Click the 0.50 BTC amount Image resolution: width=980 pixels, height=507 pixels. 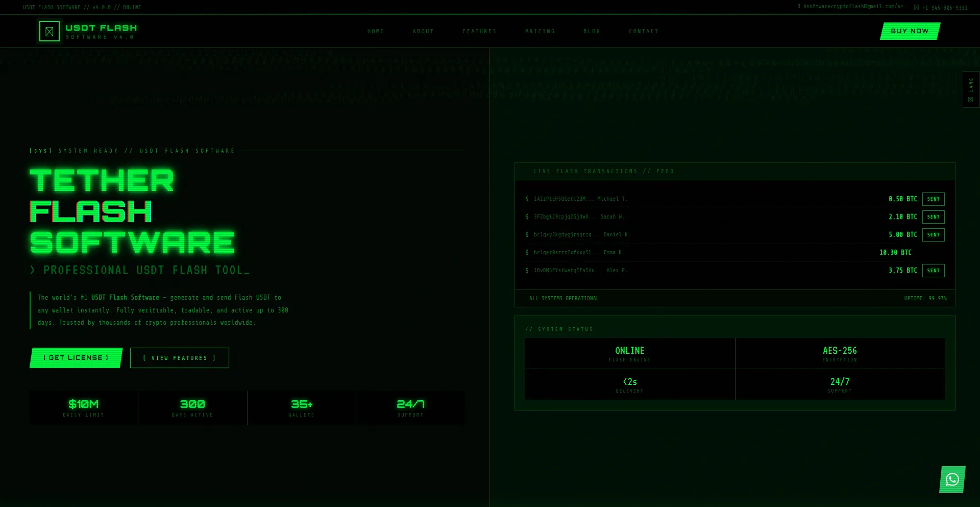point(903,199)
